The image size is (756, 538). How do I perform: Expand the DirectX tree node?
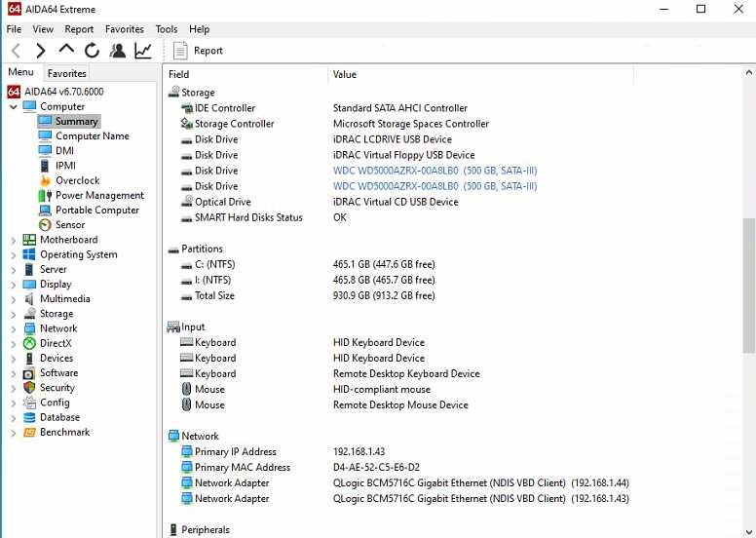[14, 344]
